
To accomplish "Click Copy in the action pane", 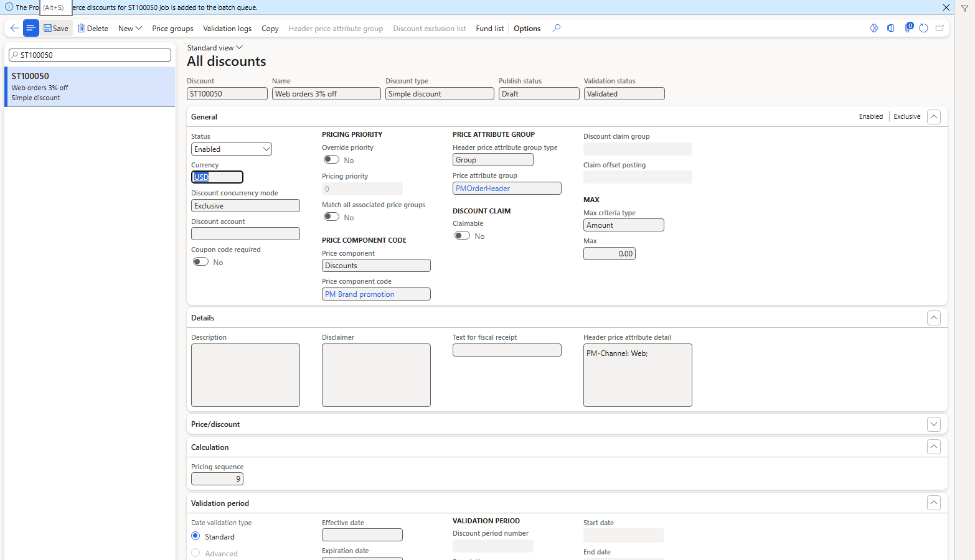I will [270, 29].
